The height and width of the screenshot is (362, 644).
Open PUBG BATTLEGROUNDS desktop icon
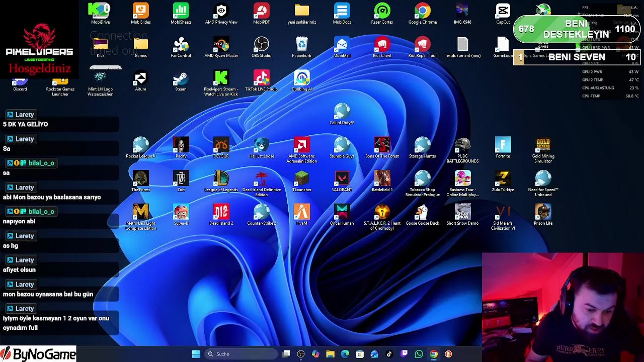coord(462,150)
